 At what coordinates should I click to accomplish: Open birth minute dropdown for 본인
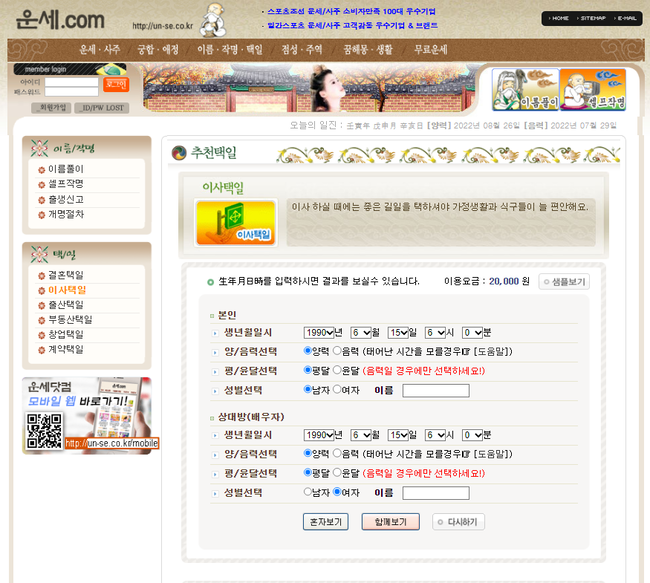click(473, 333)
